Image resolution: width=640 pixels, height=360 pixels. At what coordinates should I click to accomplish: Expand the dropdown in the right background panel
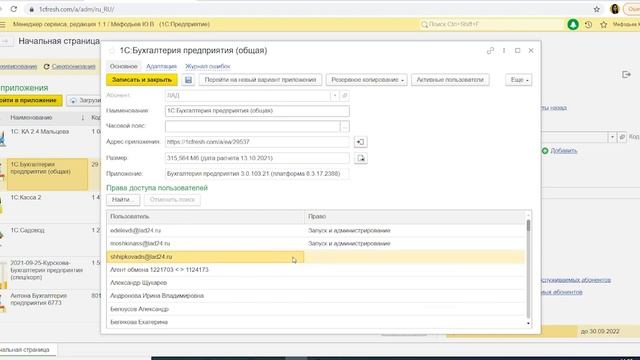tap(612, 137)
